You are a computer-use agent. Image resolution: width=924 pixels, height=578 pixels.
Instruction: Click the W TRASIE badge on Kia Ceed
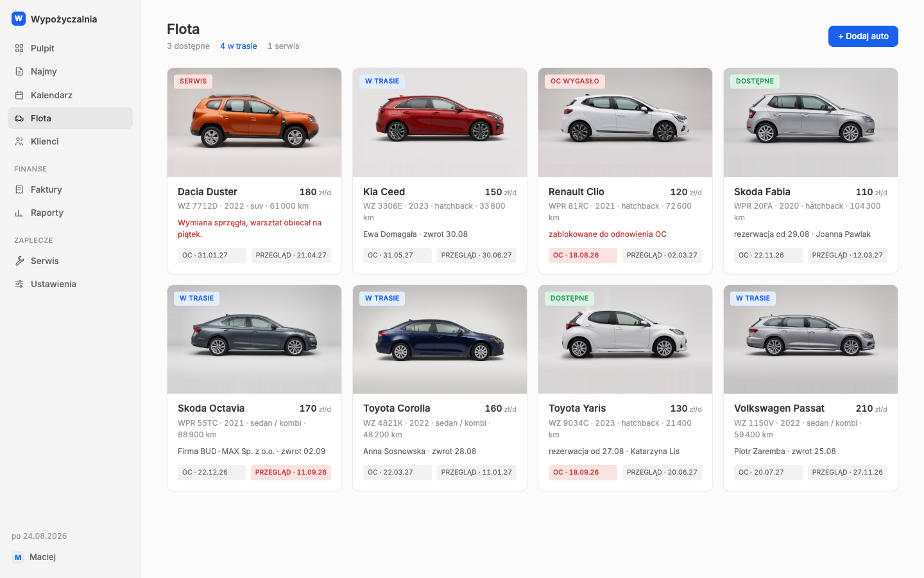coord(382,82)
